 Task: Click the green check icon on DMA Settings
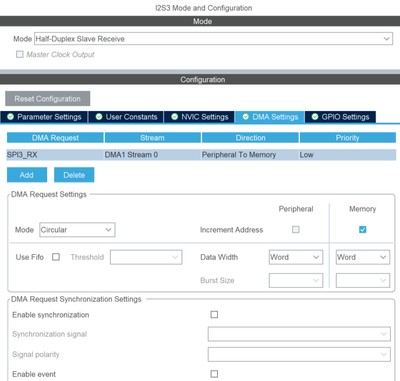(x=246, y=117)
